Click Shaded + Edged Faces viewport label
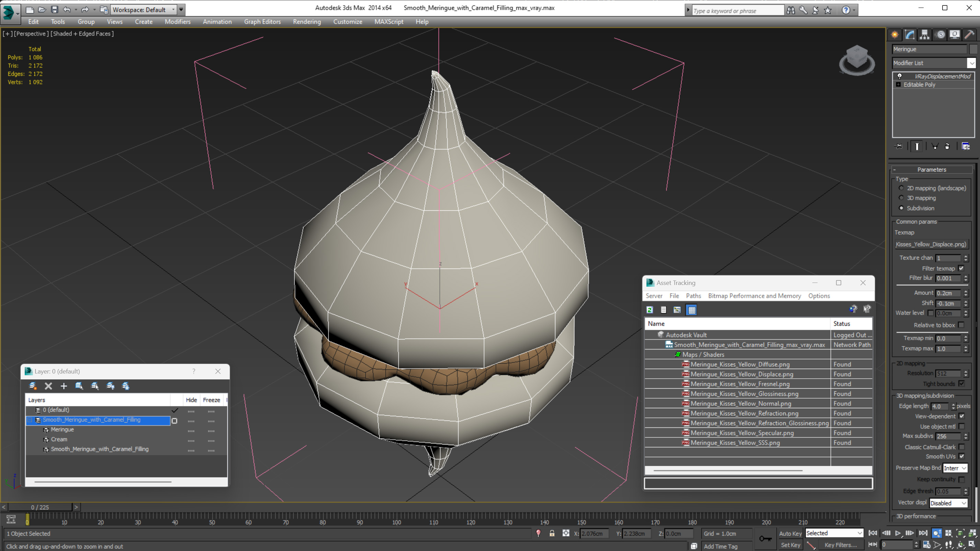 click(x=82, y=33)
